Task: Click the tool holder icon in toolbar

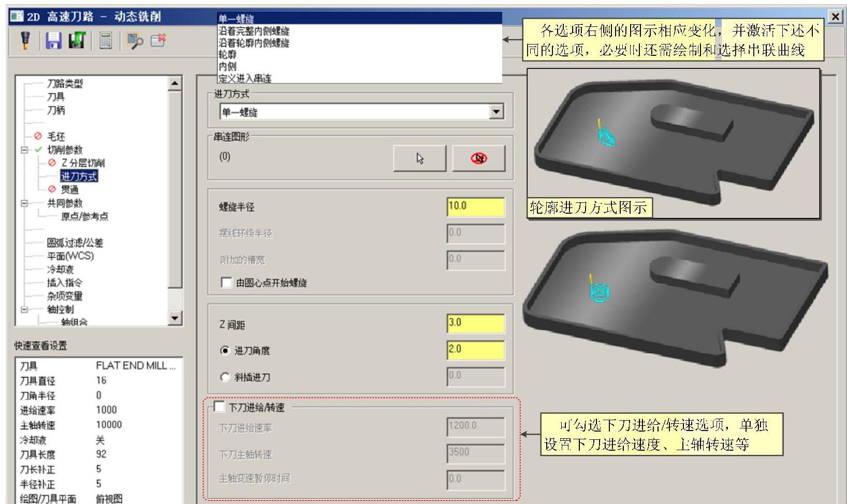Action: coord(25,40)
